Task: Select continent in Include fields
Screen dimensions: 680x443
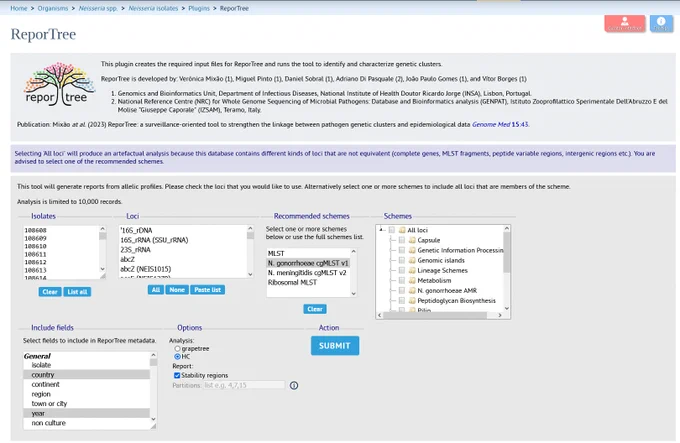Action: (x=87, y=384)
